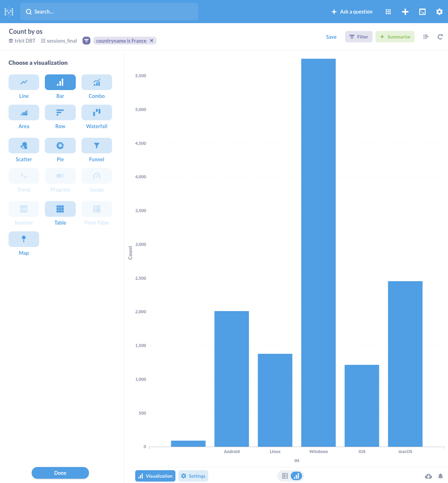Image resolution: width=448 pixels, height=483 pixels.
Task: Toggle to table data view
Action: pyautogui.click(x=285, y=476)
